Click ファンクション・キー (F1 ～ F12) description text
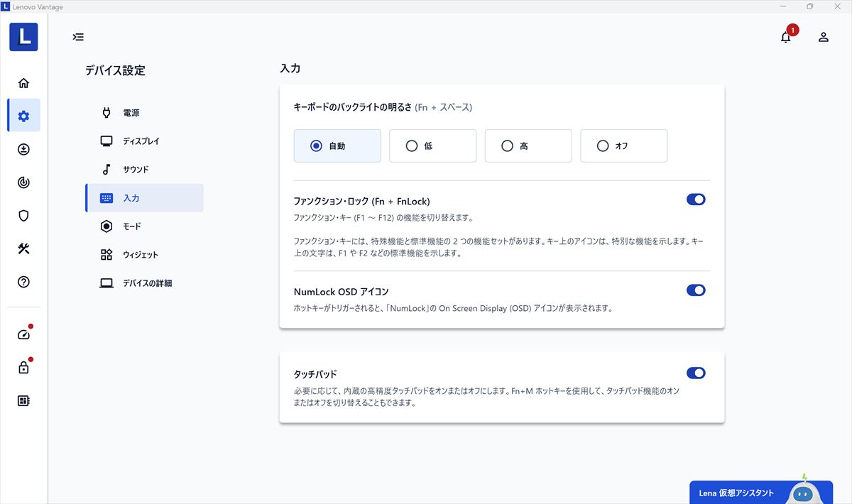Screen dimensions: 852x504 pyautogui.click(x=383, y=218)
